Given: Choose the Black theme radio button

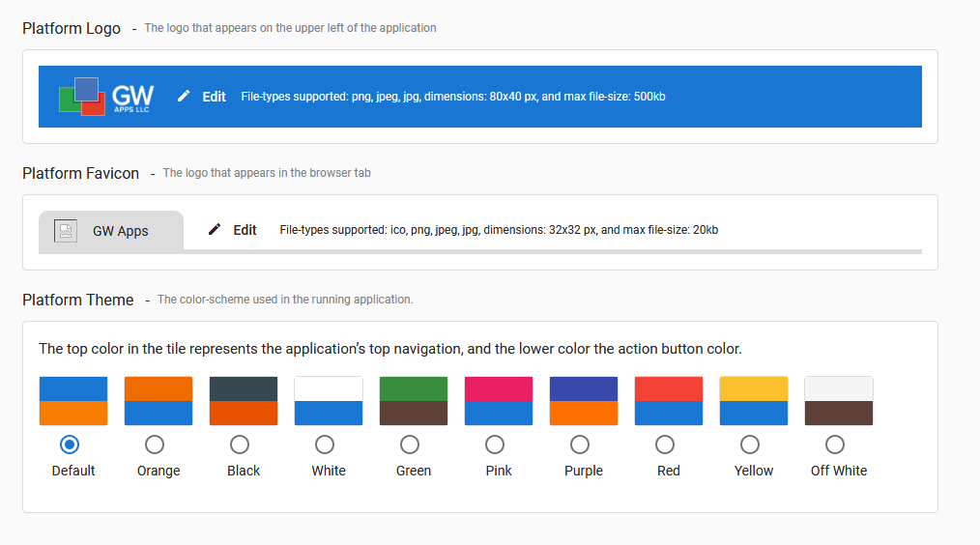Looking at the screenshot, I should (240, 445).
